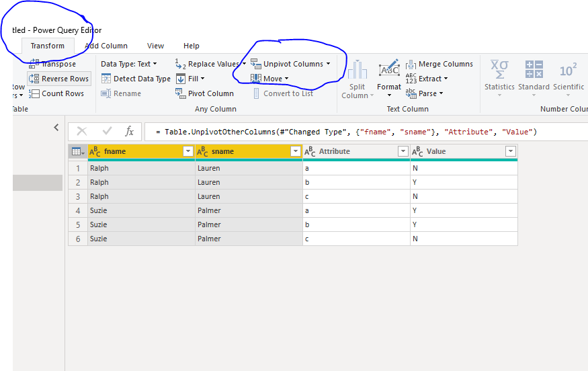Click the Count Rows label
Screen dimensions: 588x371
tap(62, 93)
